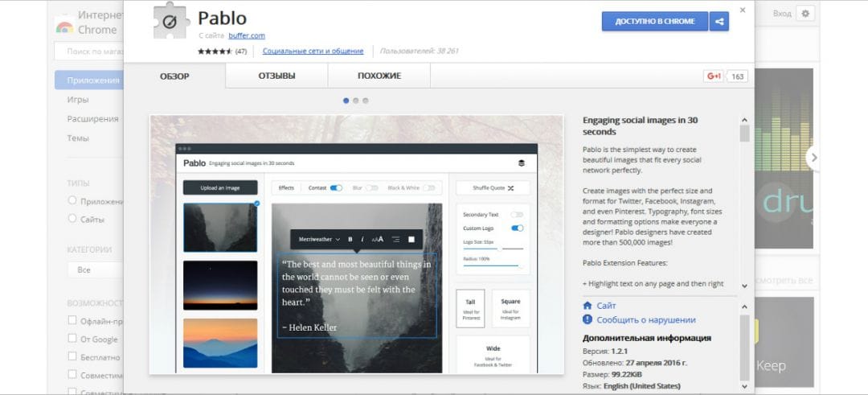Click the down arrow beside the Язык row
Image resolution: width=868 pixels, height=395 pixels.
tap(744, 386)
